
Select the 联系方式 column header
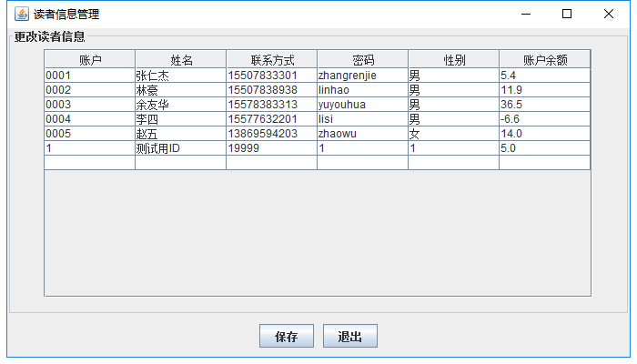pyautogui.click(x=272, y=60)
